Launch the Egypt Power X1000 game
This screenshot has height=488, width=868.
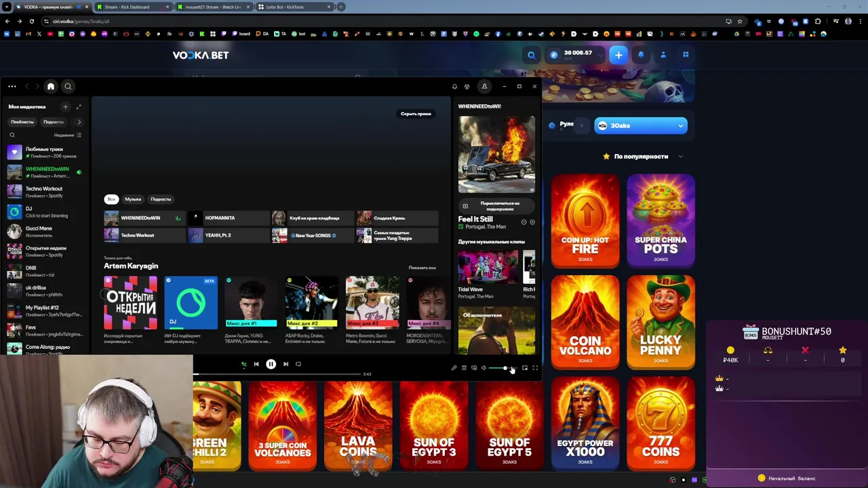coord(585,423)
